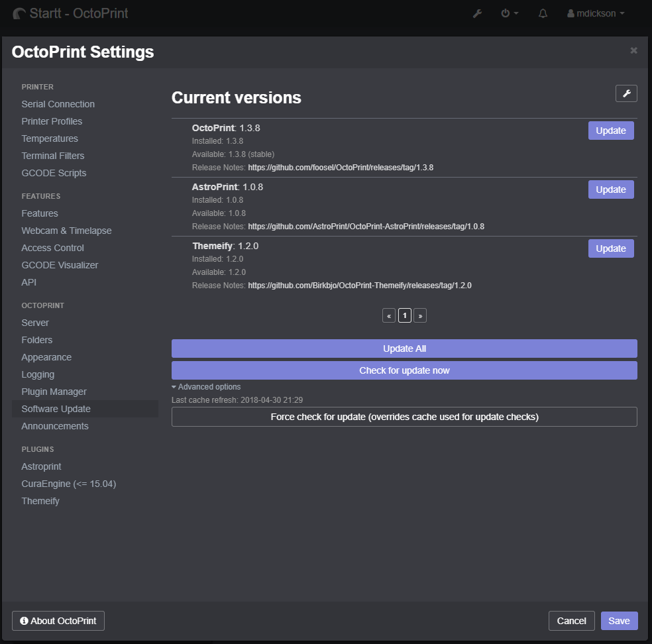Save the OctoPrint settings
This screenshot has width=652, height=644.
619,621
